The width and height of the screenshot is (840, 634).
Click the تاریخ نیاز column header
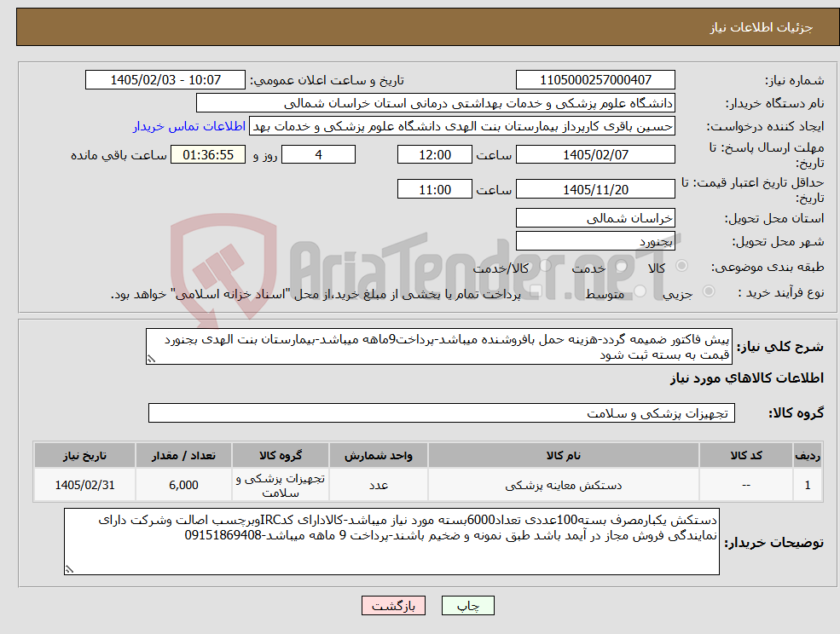click(84, 455)
